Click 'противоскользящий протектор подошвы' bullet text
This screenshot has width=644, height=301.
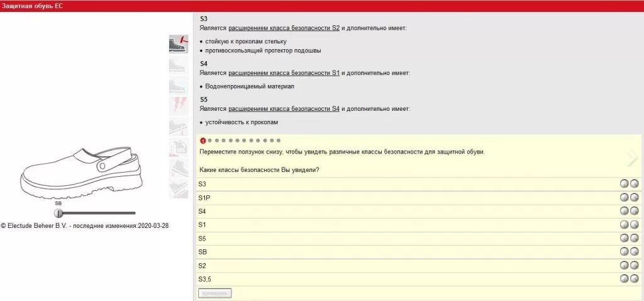264,50
